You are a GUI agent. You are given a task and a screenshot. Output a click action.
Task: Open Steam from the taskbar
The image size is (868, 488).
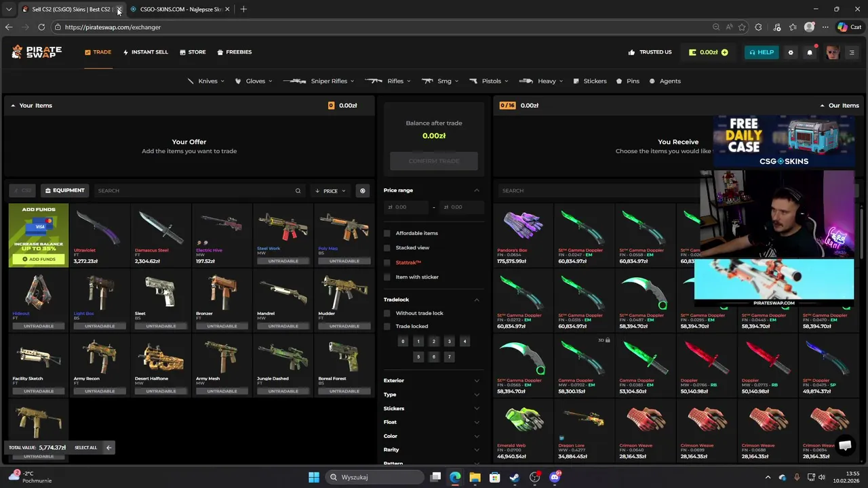[515, 477]
